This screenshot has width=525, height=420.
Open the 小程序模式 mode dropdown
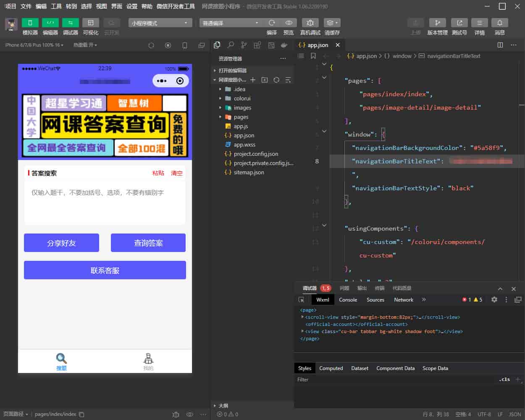click(160, 23)
